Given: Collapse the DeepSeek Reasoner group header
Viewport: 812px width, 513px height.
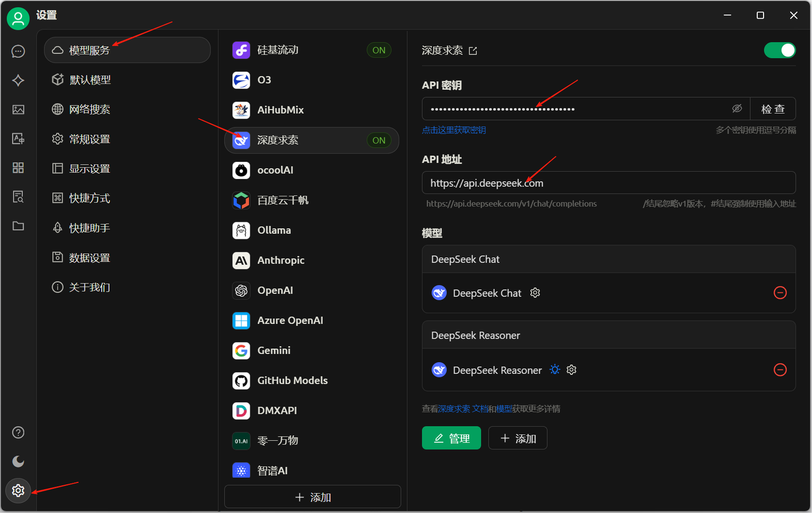Looking at the screenshot, I should pyautogui.click(x=608, y=335).
